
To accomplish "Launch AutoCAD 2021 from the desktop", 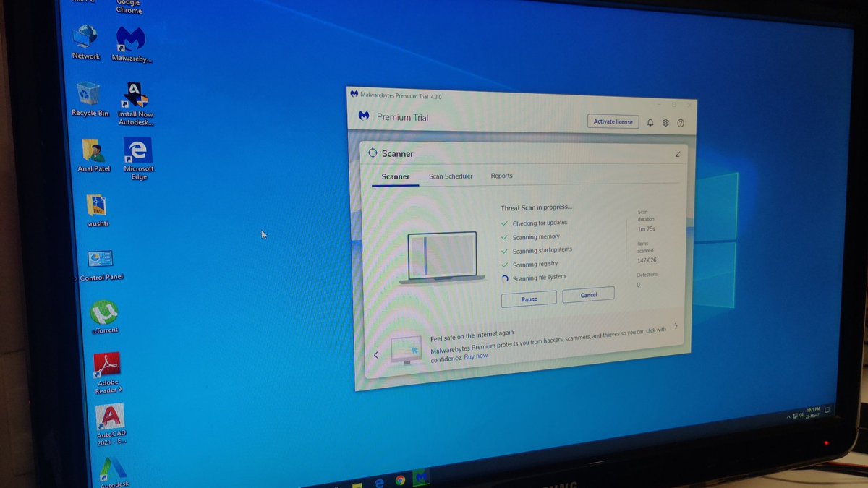I will click(111, 424).
